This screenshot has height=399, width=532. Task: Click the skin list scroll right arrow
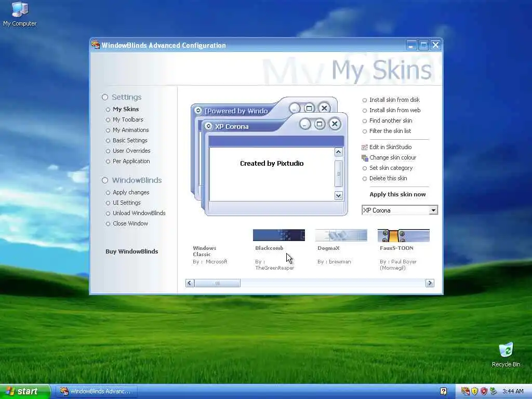(x=430, y=283)
